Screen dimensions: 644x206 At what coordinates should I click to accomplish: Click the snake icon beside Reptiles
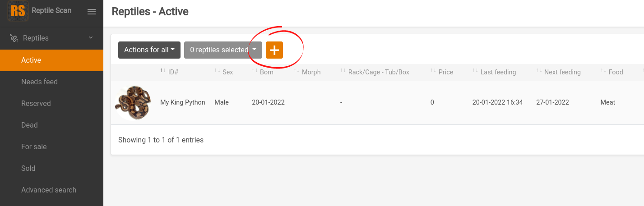click(x=14, y=38)
